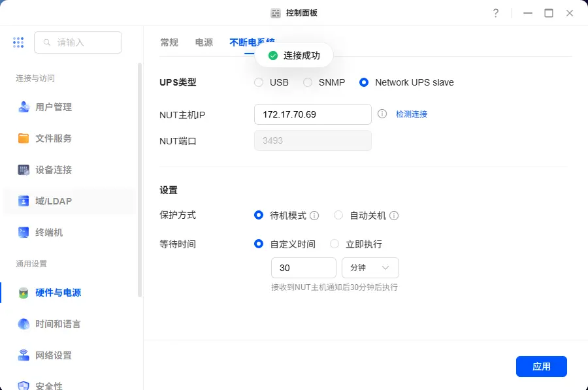Open the apps grid launcher icon
Image resolution: width=588 pixels, height=390 pixels.
18,42
